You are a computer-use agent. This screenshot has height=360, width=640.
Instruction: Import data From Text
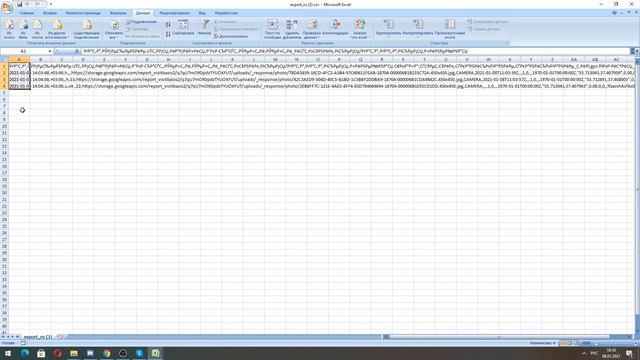click(x=37, y=29)
